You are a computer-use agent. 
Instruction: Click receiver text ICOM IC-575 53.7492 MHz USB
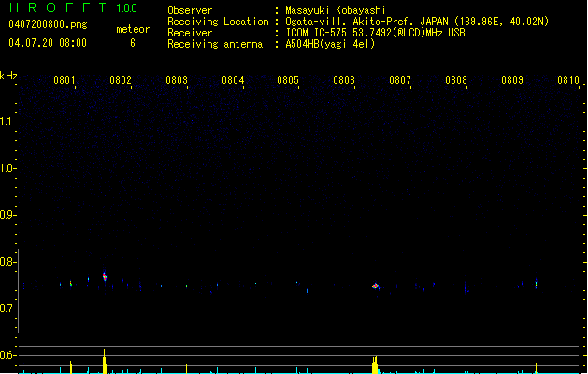point(376,33)
